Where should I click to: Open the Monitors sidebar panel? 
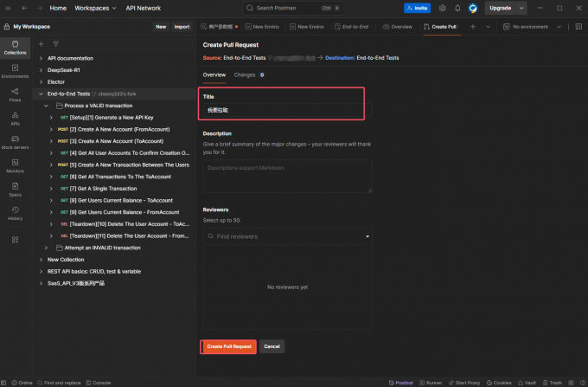pos(15,166)
